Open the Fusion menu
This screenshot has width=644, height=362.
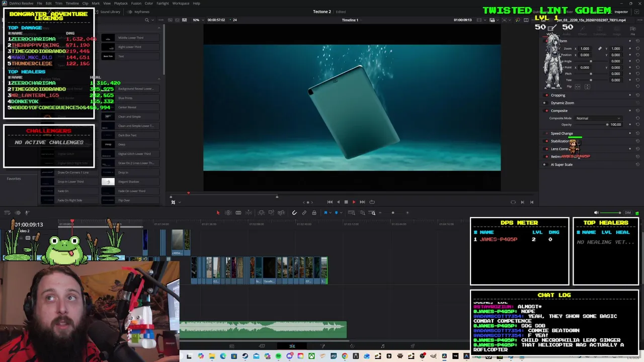pos(136,4)
